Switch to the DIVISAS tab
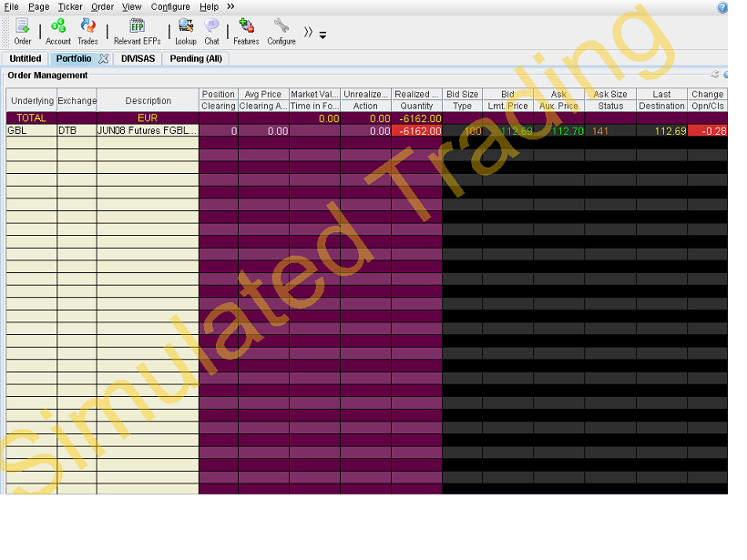The image size is (747, 560). (138, 58)
